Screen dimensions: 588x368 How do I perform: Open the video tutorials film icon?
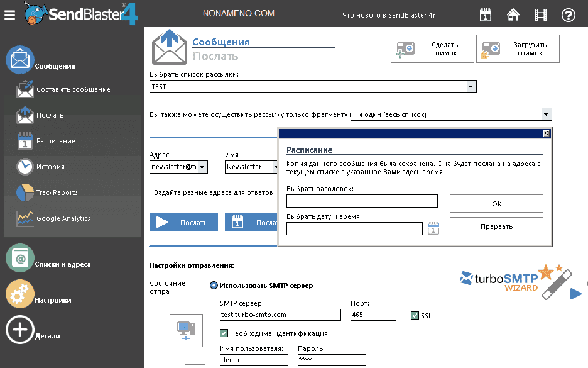[x=540, y=15]
